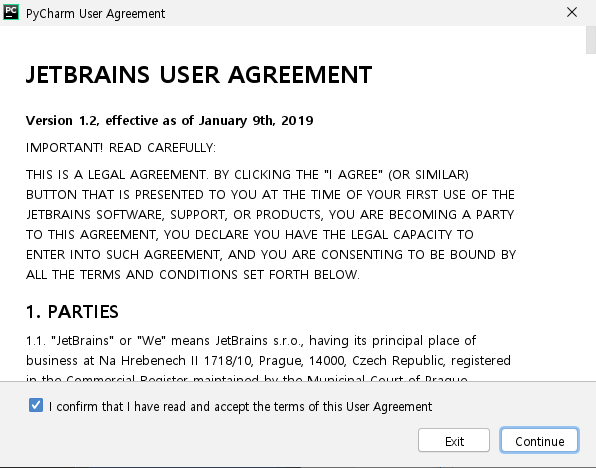Click the 'business at Na Hrebenech II 1718/10' line
Image resolution: width=596 pixels, height=468 pixels.
pyautogui.click(x=268, y=360)
